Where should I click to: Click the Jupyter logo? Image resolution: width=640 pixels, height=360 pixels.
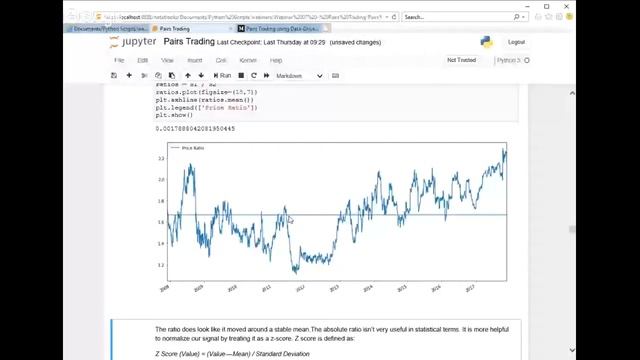click(x=133, y=42)
